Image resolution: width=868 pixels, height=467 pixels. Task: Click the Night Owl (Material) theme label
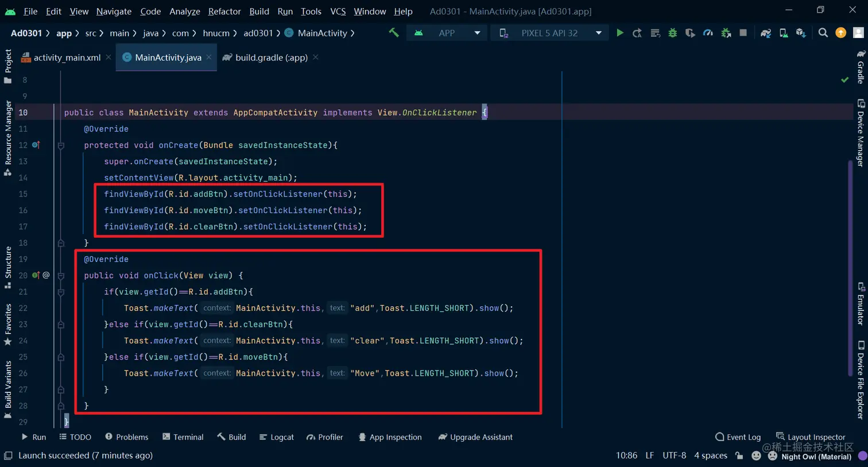pyautogui.click(x=816, y=457)
